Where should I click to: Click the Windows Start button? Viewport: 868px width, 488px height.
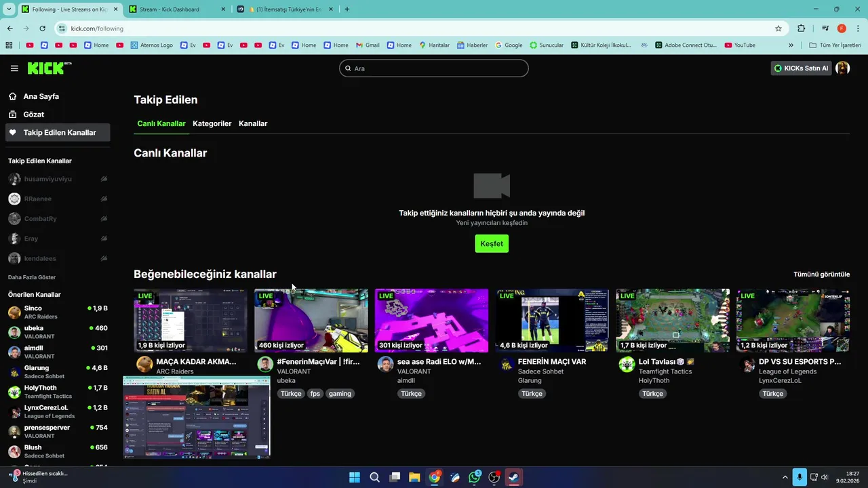[x=355, y=477]
